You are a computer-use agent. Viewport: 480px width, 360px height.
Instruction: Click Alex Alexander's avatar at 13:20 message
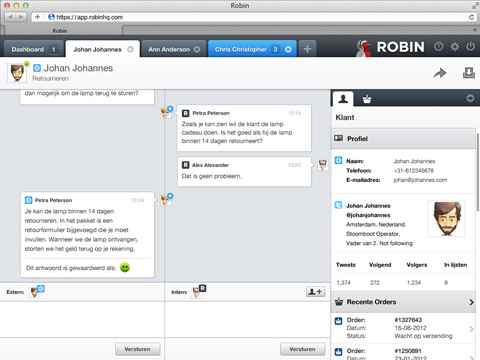point(322,165)
